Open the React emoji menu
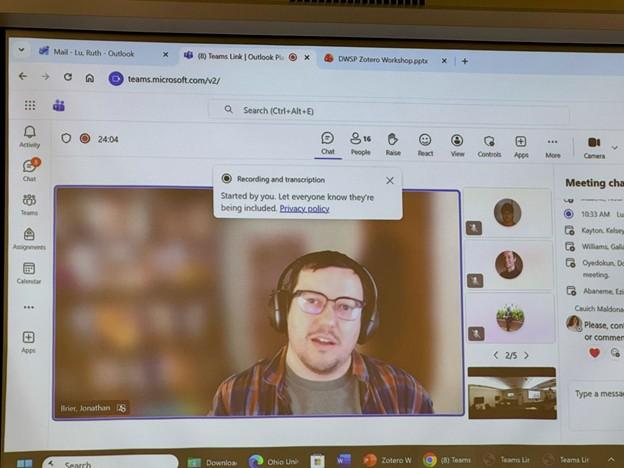This screenshot has height=468, width=624. pyautogui.click(x=425, y=145)
